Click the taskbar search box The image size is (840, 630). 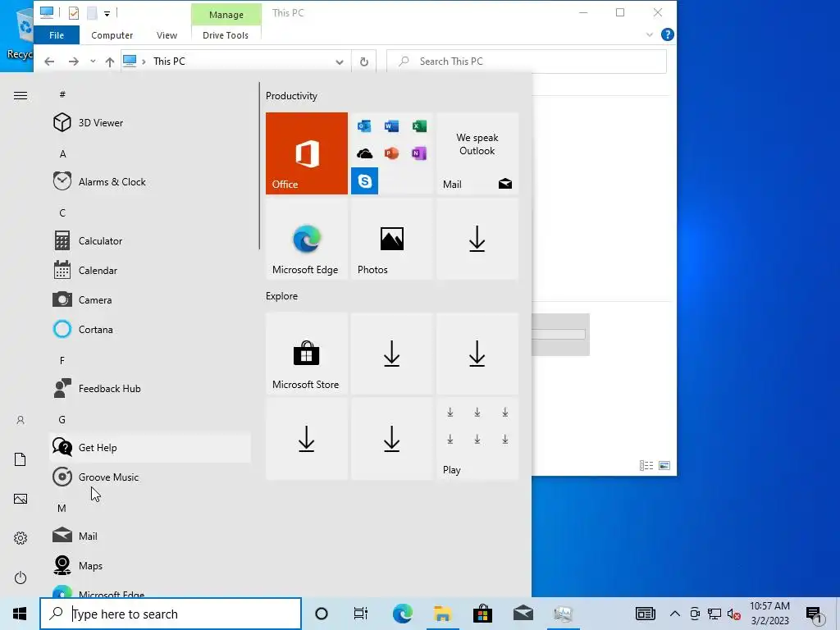coord(171,614)
